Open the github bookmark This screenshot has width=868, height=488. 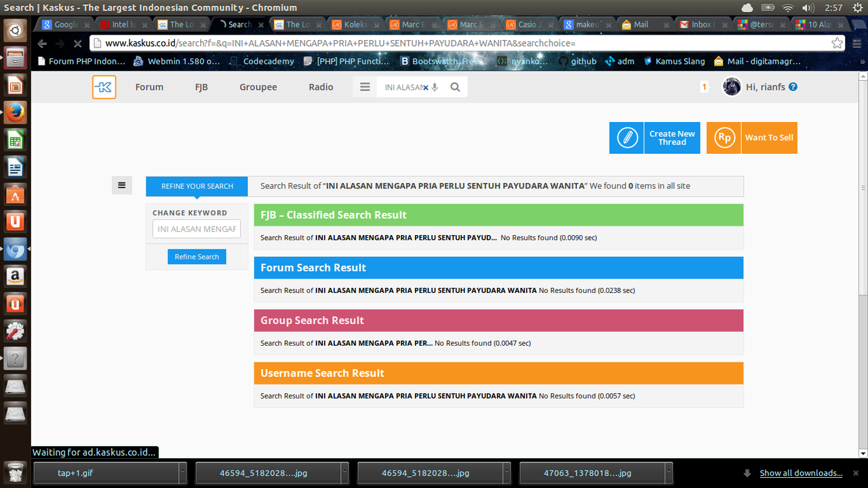[577, 61]
